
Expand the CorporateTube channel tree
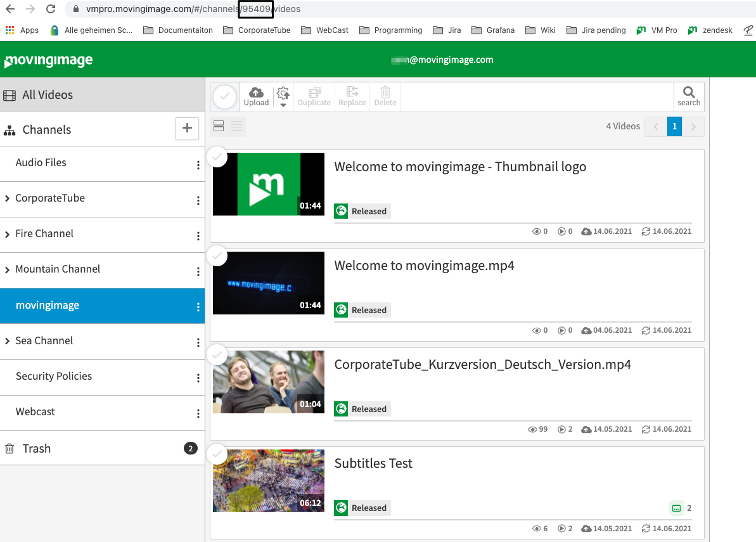[x=7, y=198]
